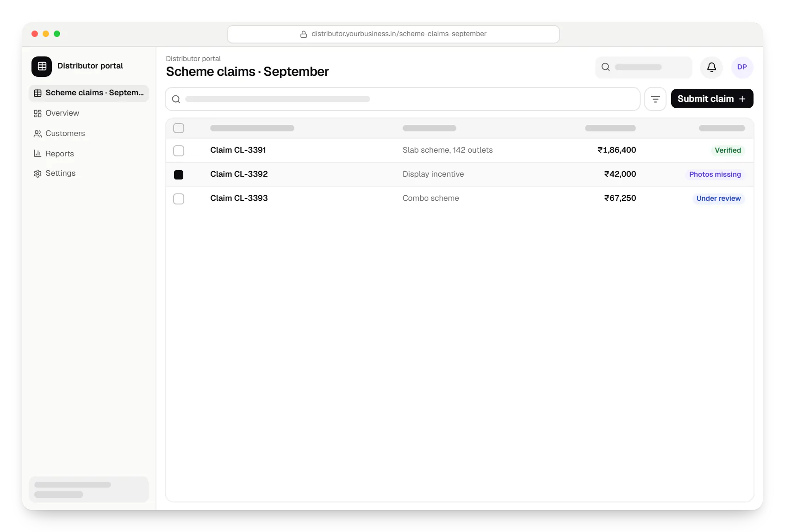Select the Claim CL-3391 title
Viewport: 785px width, 532px height.
point(238,150)
